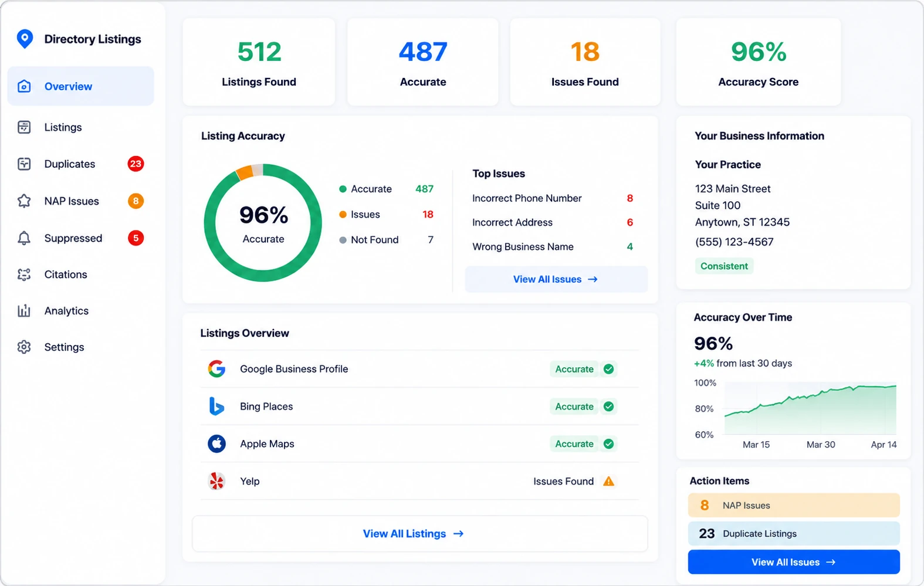The image size is (924, 586).
Task: Click the green Accurate legend dot
Action: (x=343, y=189)
